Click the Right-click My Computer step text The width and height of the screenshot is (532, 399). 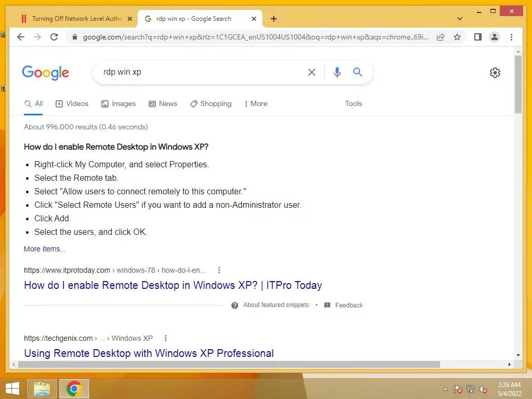coord(122,164)
